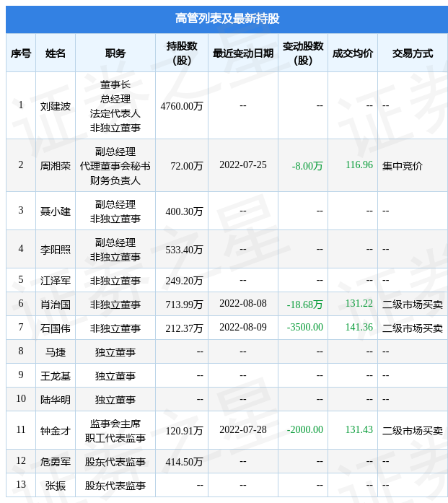Select the change amount -3500.00
The height and width of the screenshot is (503, 448).
click(x=304, y=327)
